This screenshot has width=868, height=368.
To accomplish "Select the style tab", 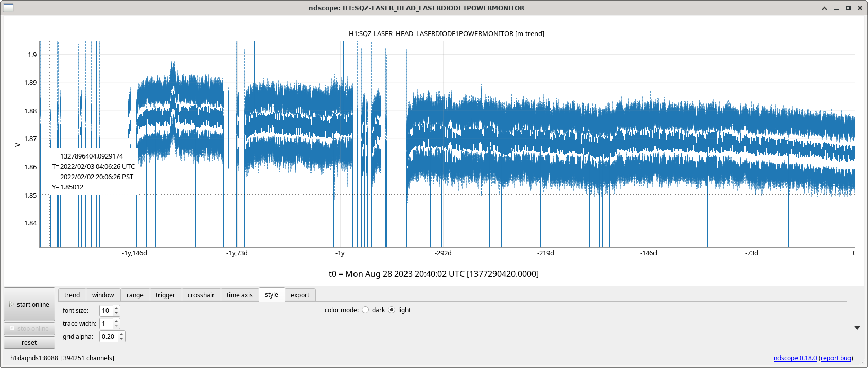I will 272,294.
